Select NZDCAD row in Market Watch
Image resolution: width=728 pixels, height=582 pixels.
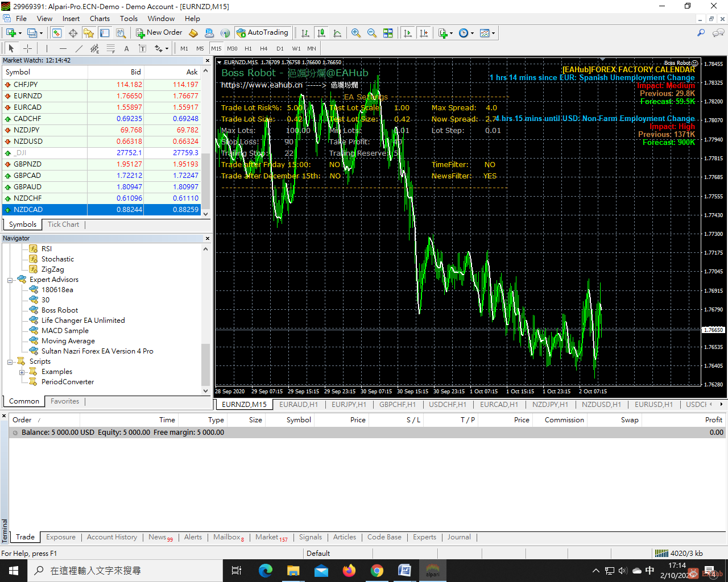pos(101,210)
